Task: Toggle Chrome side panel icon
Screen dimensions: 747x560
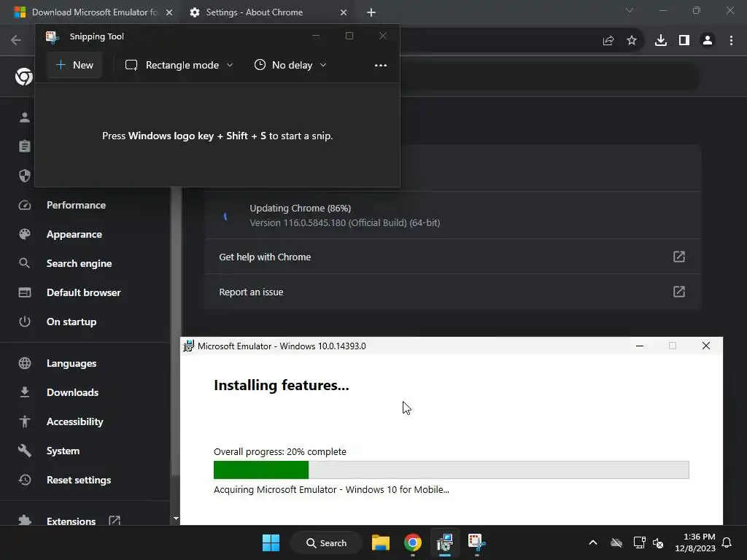Action: click(x=684, y=41)
